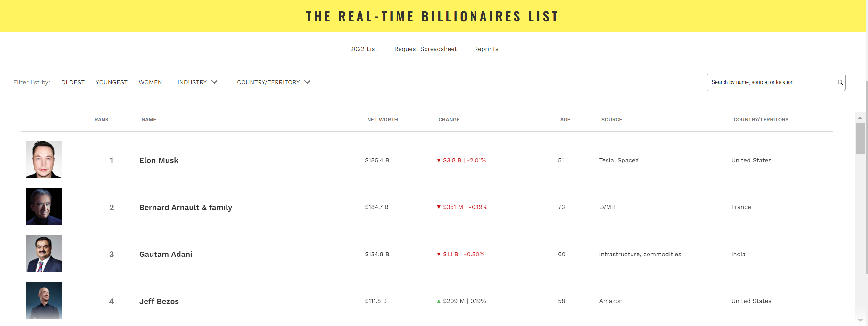Click Gautam Adani's portrait thumbnail
Screen dimensions: 868x326
[44, 254]
